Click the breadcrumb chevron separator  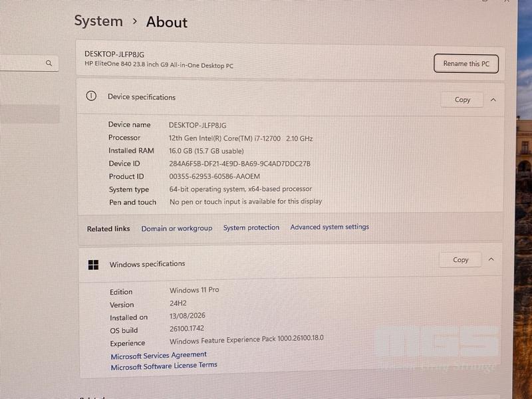[135, 21]
